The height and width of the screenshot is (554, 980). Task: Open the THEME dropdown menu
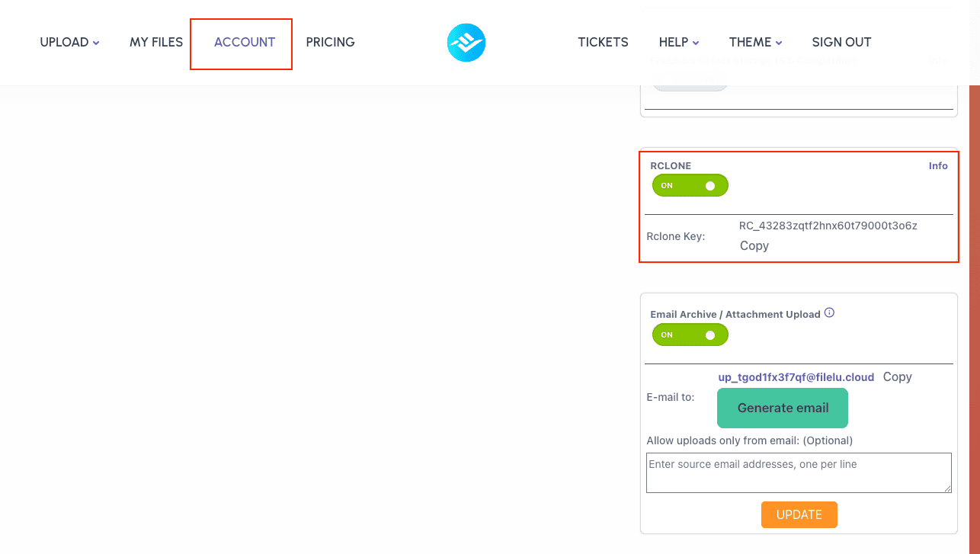(755, 43)
